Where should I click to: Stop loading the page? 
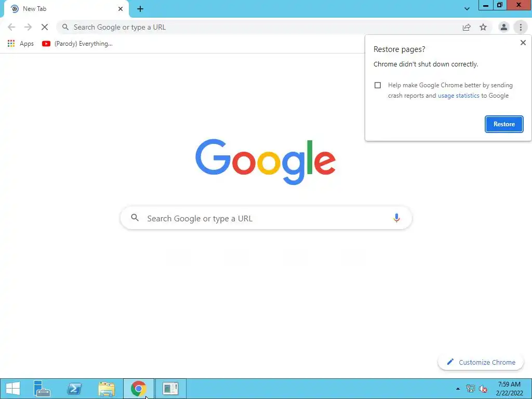[x=45, y=27]
